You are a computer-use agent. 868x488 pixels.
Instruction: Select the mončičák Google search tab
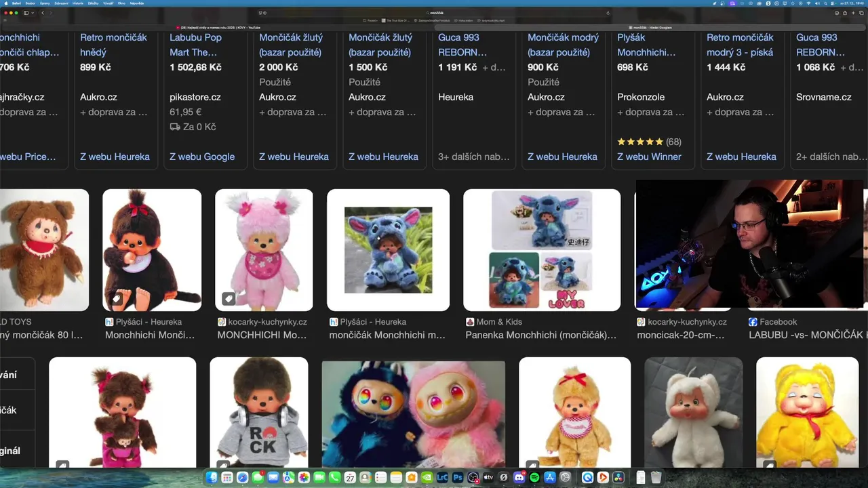pyautogui.click(x=651, y=28)
